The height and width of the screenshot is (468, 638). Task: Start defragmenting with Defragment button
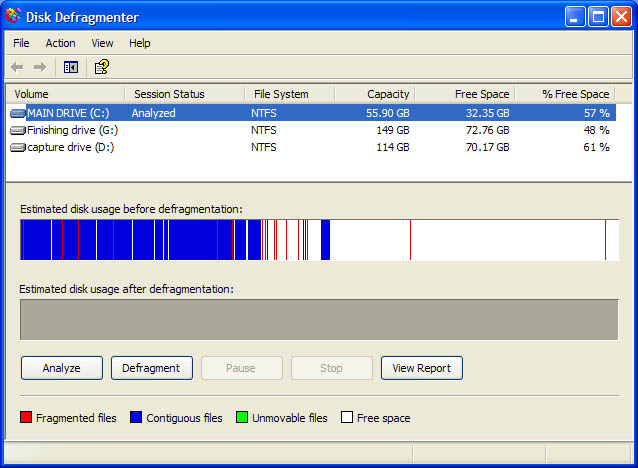point(152,368)
